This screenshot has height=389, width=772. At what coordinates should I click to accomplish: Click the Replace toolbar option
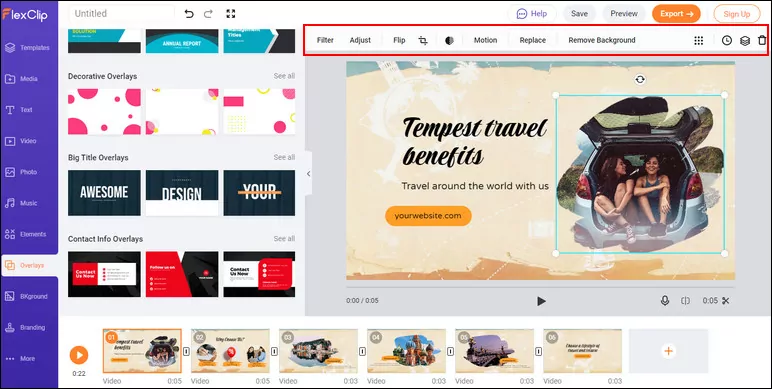(x=533, y=40)
